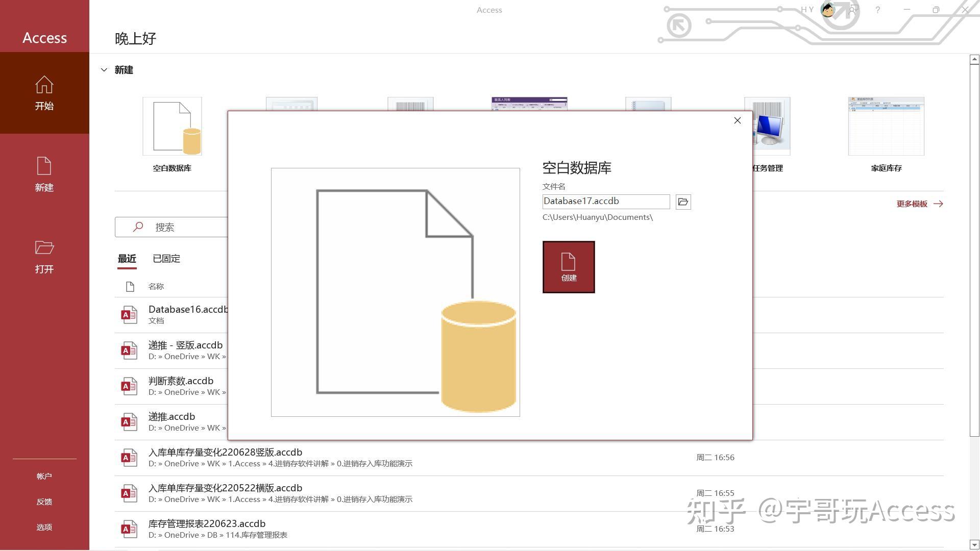Click the 搜索 search field
The image size is (980, 551).
(171, 227)
